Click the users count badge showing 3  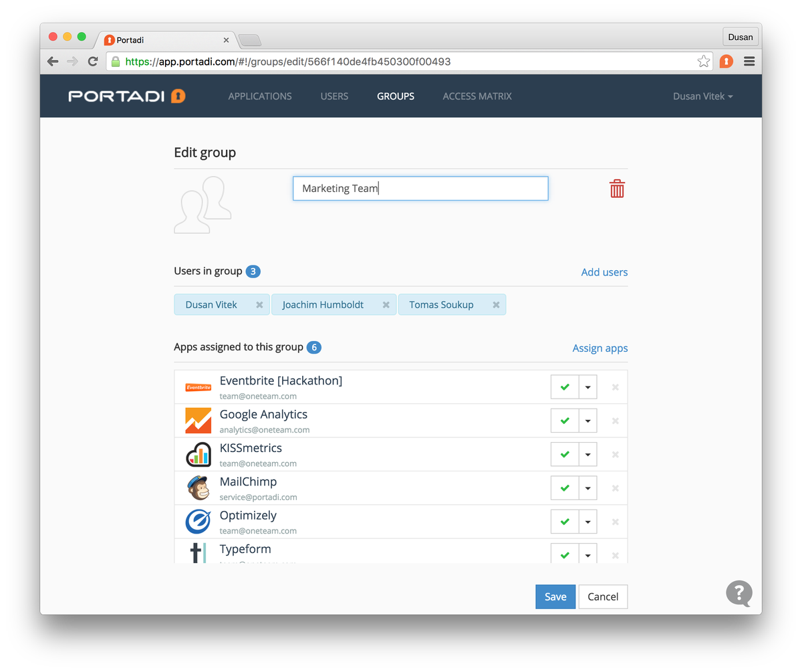(x=253, y=271)
